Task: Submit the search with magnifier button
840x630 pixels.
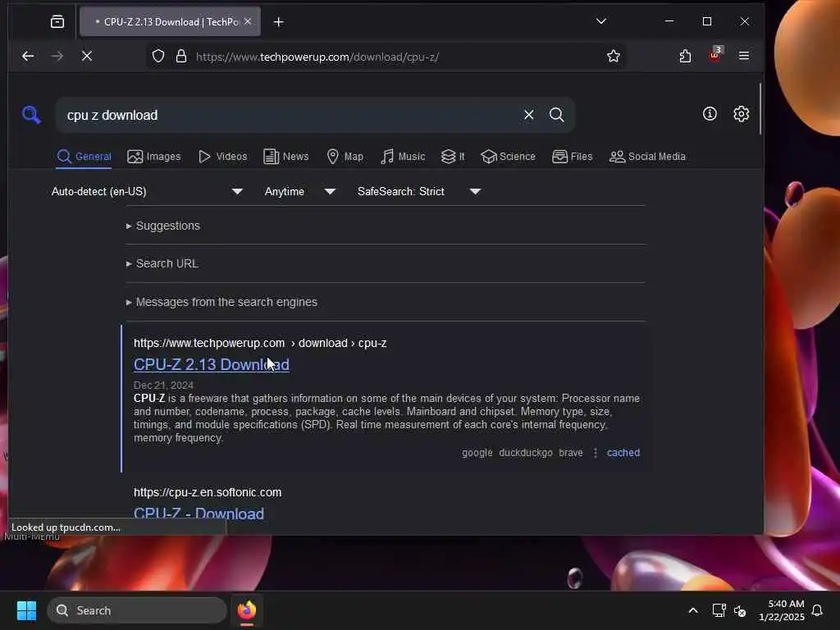Action: coord(557,115)
